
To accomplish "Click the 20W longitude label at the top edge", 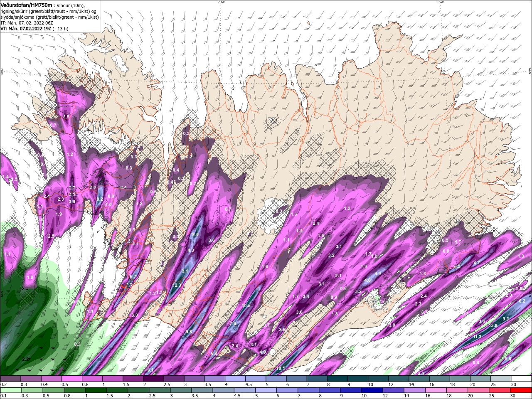I will (221, 2).
